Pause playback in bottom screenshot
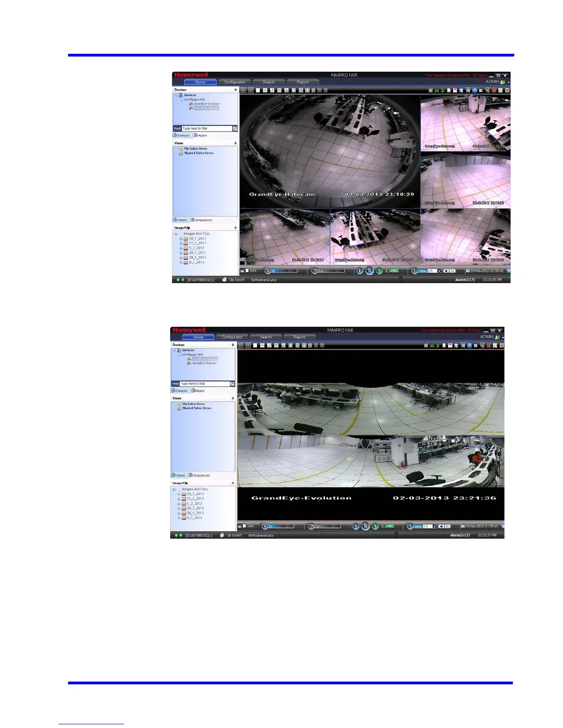This screenshot has height=728, width=563. click(x=365, y=526)
